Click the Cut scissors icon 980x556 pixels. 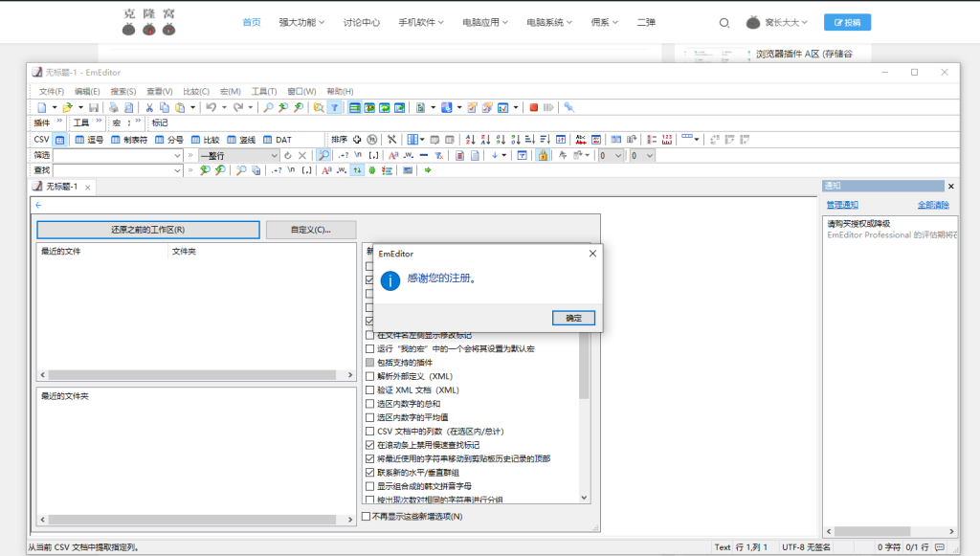coord(149,107)
